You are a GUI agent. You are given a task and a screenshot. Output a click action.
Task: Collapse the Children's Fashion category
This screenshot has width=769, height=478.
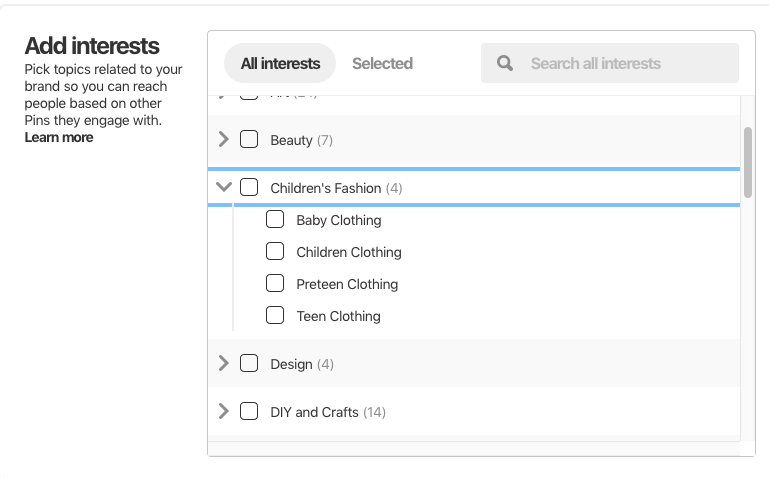(x=224, y=187)
